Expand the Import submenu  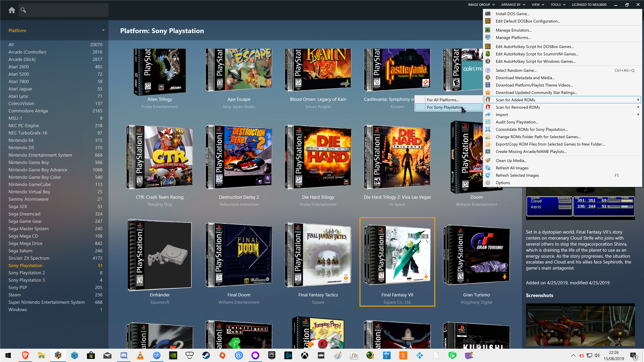(x=562, y=115)
